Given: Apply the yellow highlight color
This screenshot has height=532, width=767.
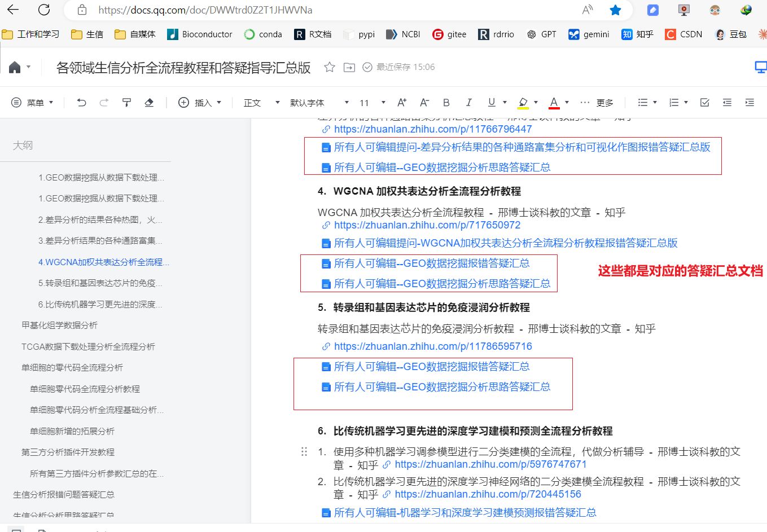Looking at the screenshot, I should (523, 103).
